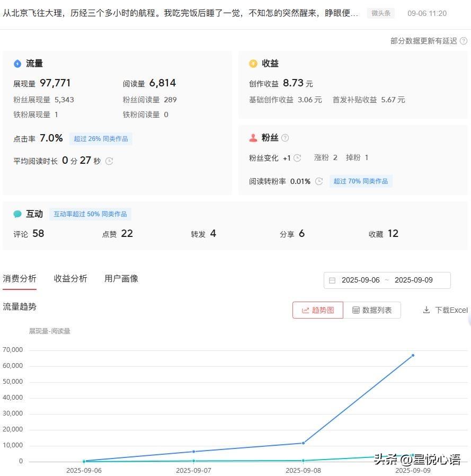Click the 流量趋势 heading
The image size is (471, 476).
point(20,306)
